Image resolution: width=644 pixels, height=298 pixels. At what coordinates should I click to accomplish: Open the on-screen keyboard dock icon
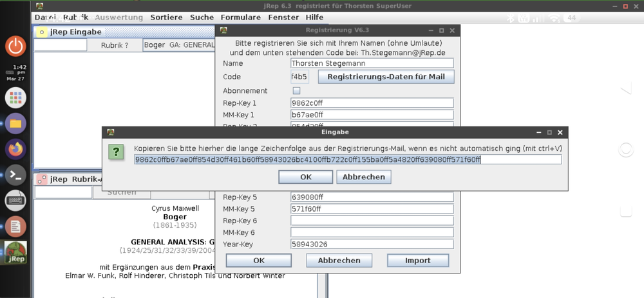[x=16, y=201]
